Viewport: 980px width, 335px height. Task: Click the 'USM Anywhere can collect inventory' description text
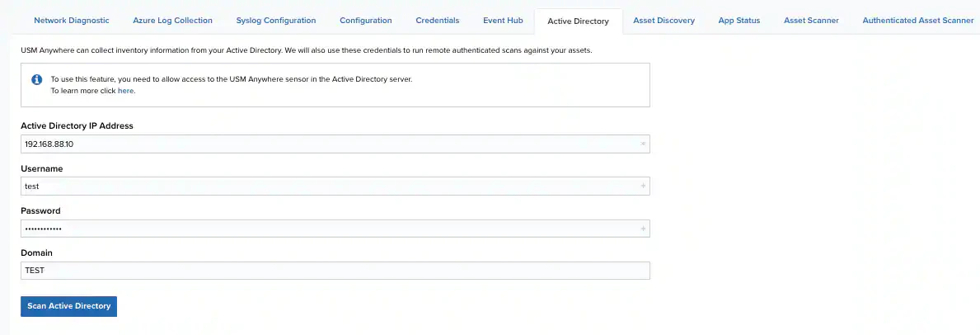coord(307,50)
